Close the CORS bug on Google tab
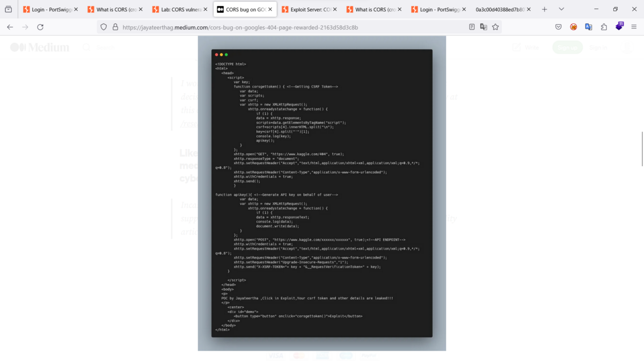 pyautogui.click(x=270, y=9)
